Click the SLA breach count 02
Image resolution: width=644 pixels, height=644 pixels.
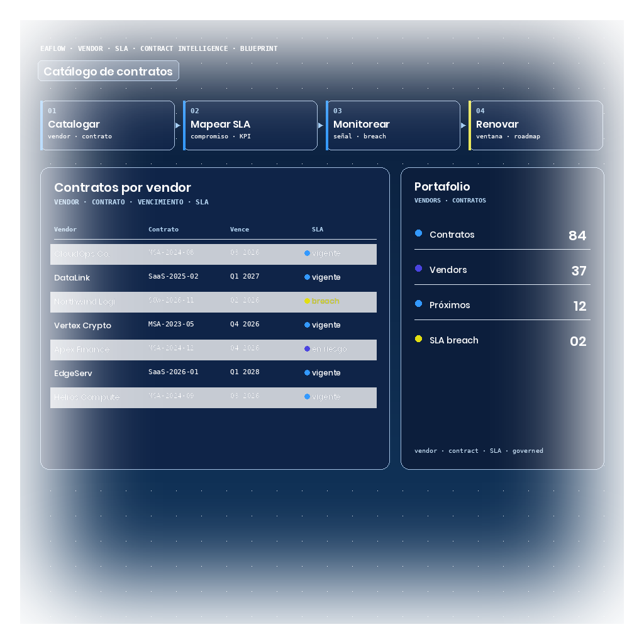[x=578, y=341]
